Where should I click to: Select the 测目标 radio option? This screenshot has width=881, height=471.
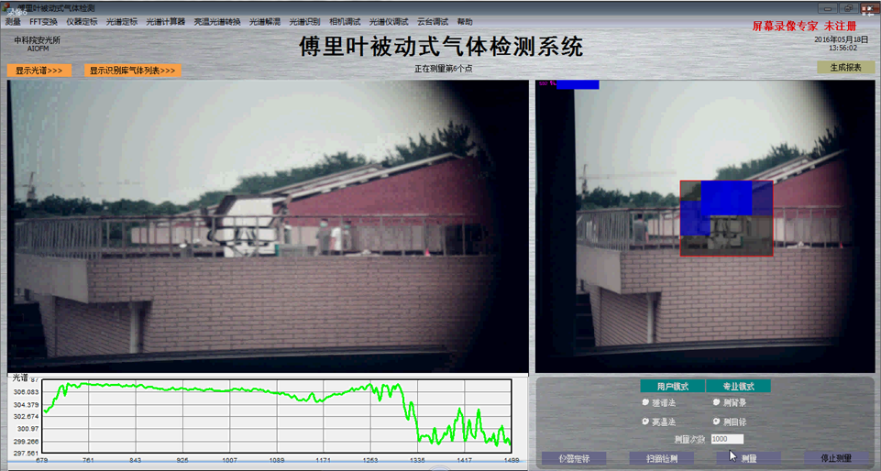pos(717,422)
